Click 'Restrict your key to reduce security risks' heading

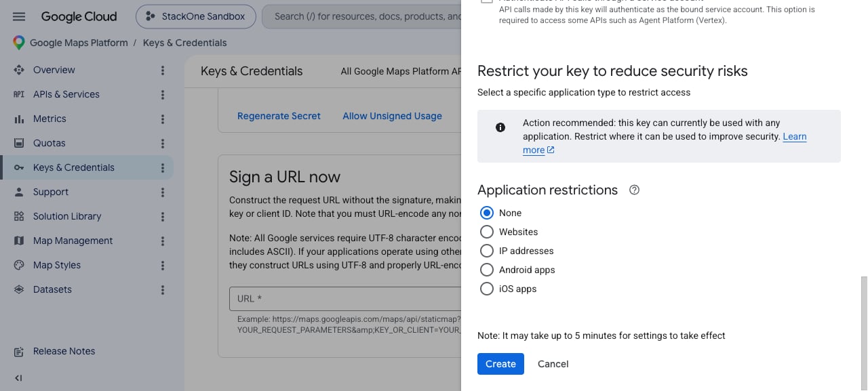pyautogui.click(x=612, y=71)
